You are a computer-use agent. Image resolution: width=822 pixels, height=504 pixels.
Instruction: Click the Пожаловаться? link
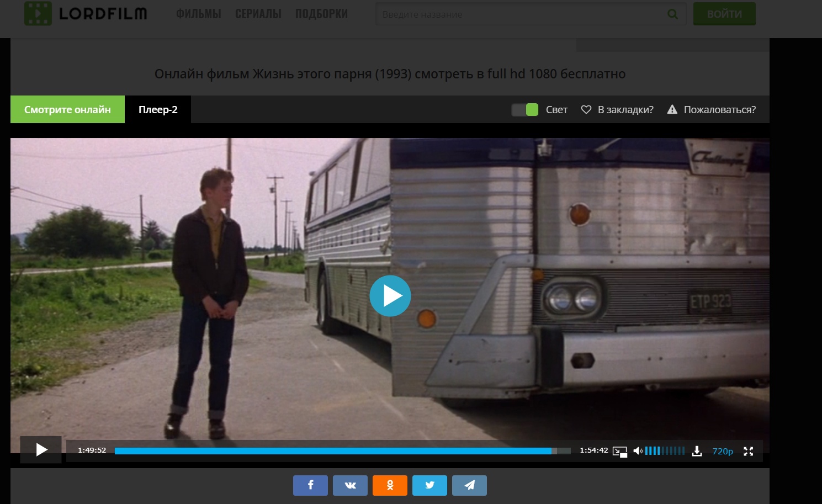pos(720,109)
